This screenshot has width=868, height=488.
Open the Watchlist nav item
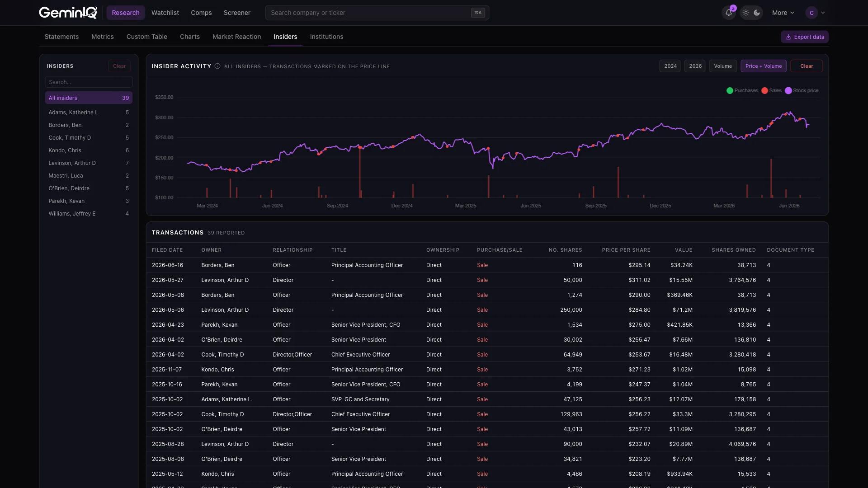tap(165, 13)
